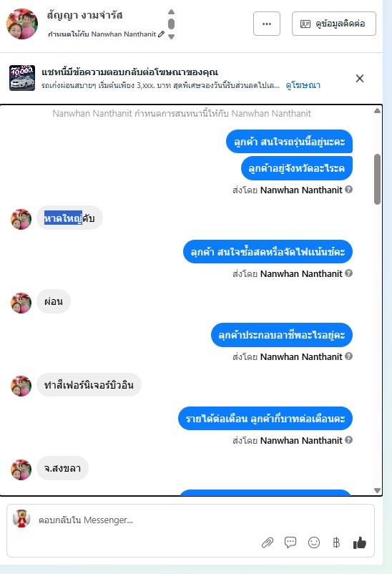The width and height of the screenshot is (392, 574).
Task: Open saved replies speech bubble icon
Action: coord(290,543)
